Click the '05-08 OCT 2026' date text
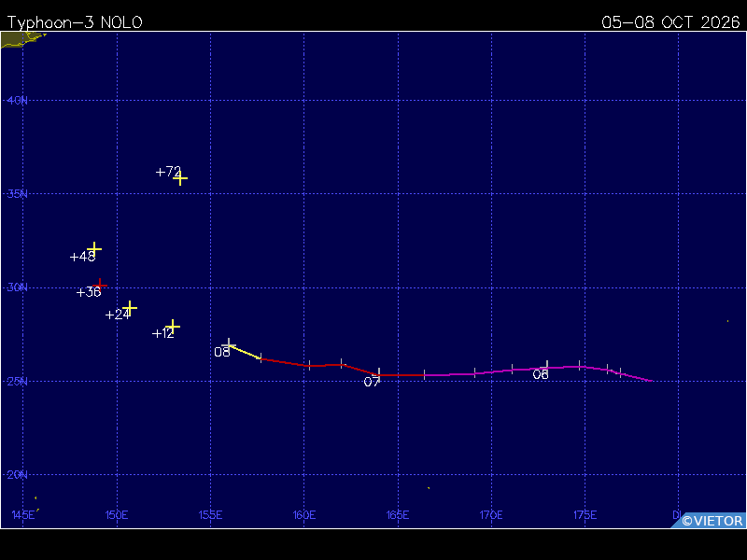Image resolution: width=747 pixels, height=560 pixels. point(670,22)
